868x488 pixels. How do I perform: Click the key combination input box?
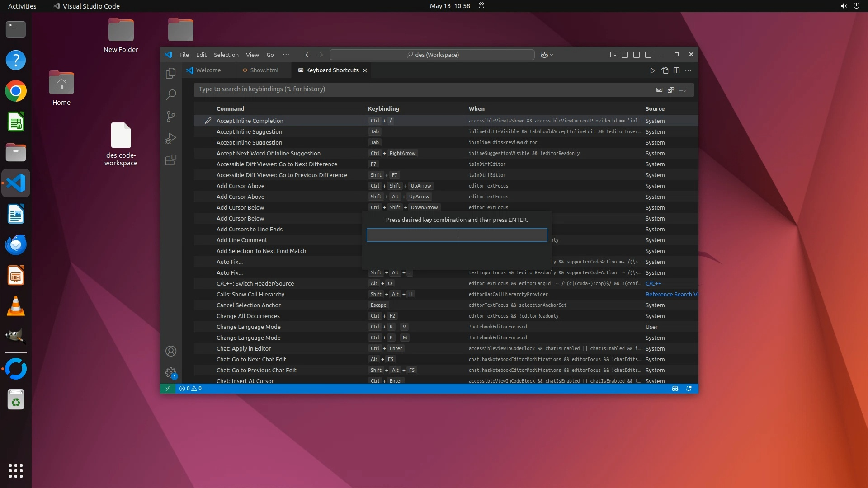point(457,235)
